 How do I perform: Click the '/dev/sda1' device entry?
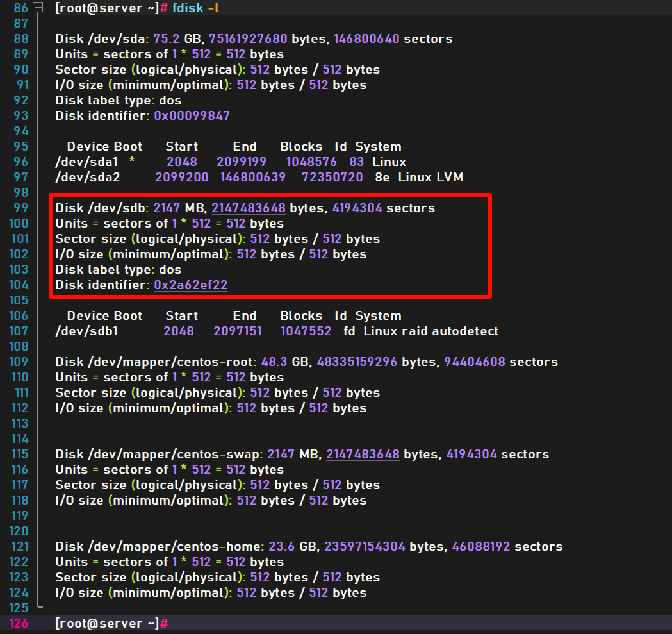(x=86, y=162)
